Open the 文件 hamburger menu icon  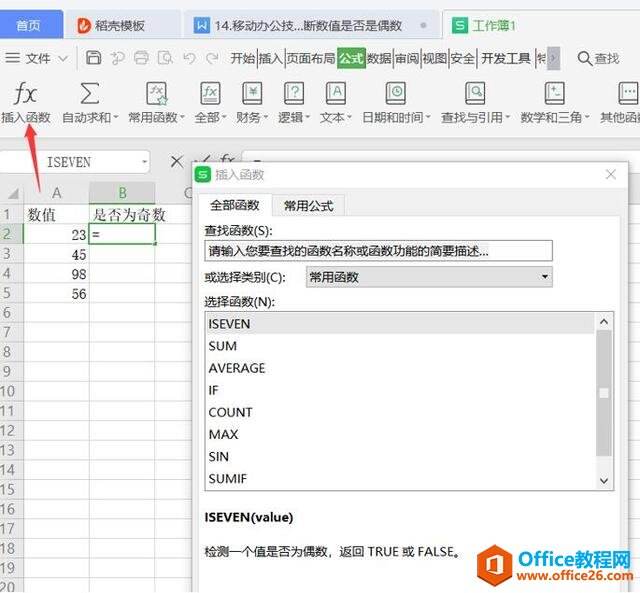pyautogui.click(x=13, y=58)
